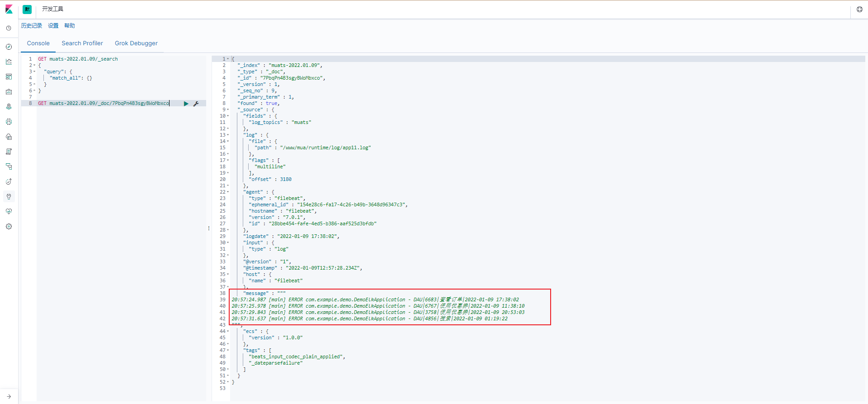Viewport: 868px width, 404px height.
Task: Open the wrench actions menu for the request
Action: tap(196, 104)
